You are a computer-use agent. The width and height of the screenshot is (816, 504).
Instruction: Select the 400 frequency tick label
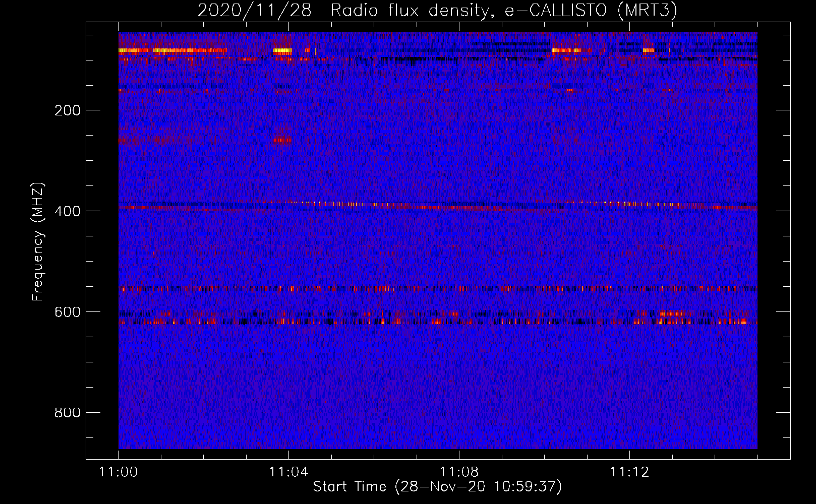click(x=68, y=211)
